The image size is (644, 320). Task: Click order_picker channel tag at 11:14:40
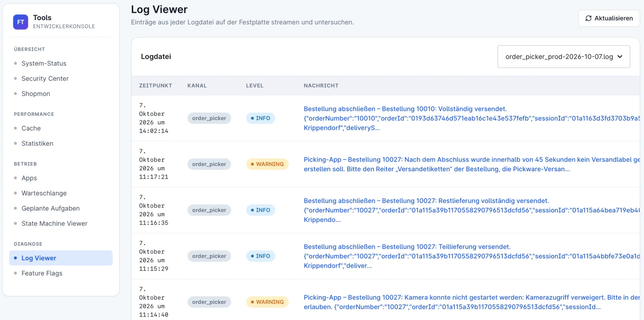[x=209, y=302]
